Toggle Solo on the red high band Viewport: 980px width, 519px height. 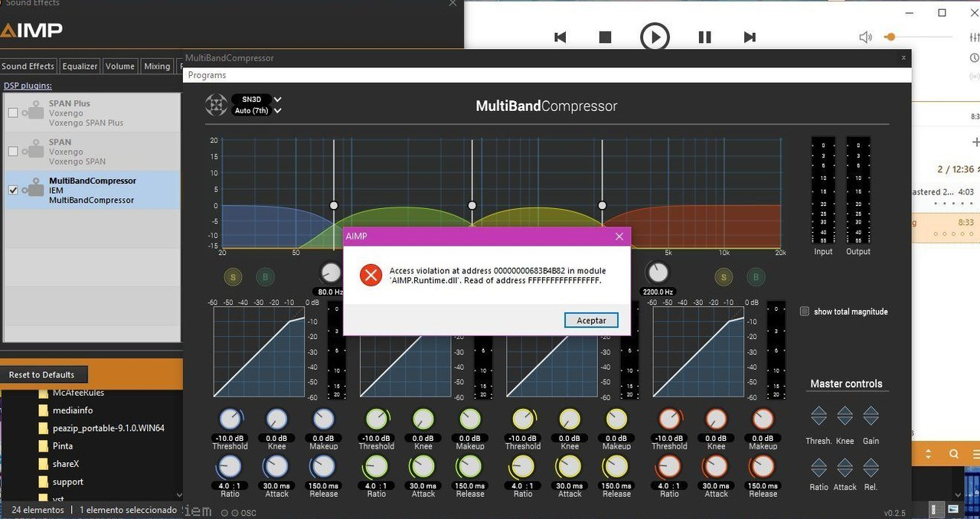point(723,277)
